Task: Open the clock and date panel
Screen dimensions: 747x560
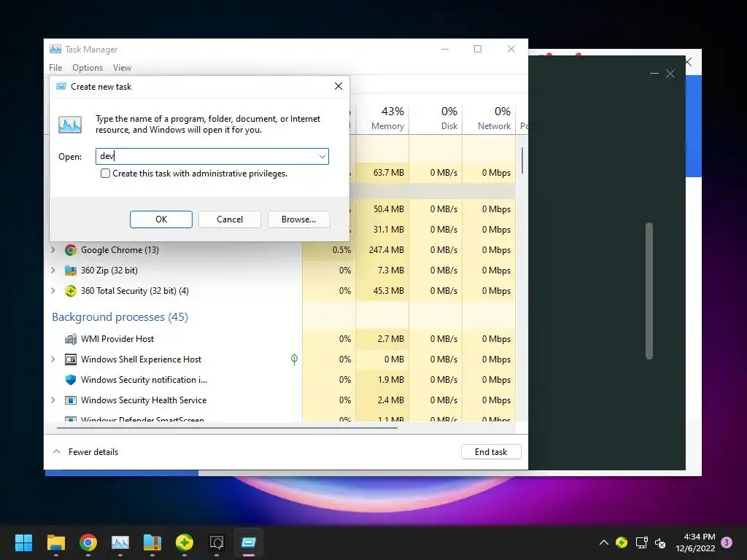Action: [x=695, y=542]
